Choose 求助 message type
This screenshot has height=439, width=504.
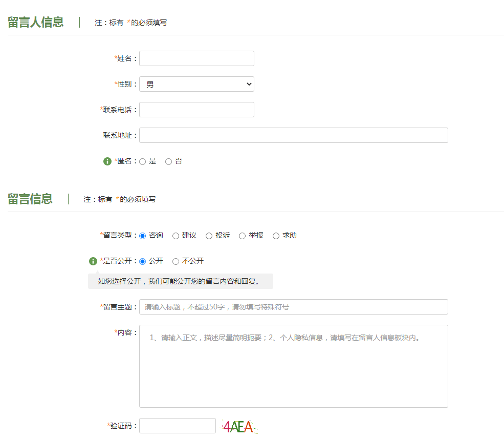click(x=276, y=236)
